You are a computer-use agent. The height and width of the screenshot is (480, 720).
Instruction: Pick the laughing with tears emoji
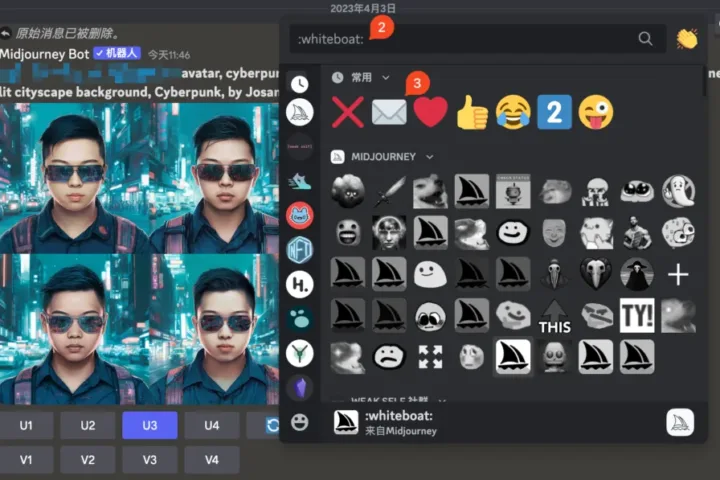(x=513, y=112)
